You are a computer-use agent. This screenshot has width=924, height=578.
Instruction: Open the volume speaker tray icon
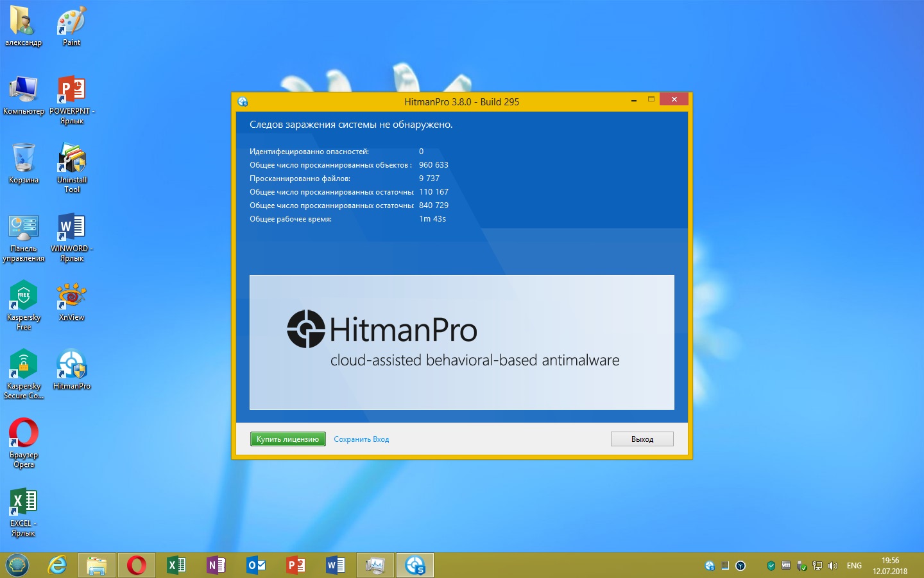point(833,566)
